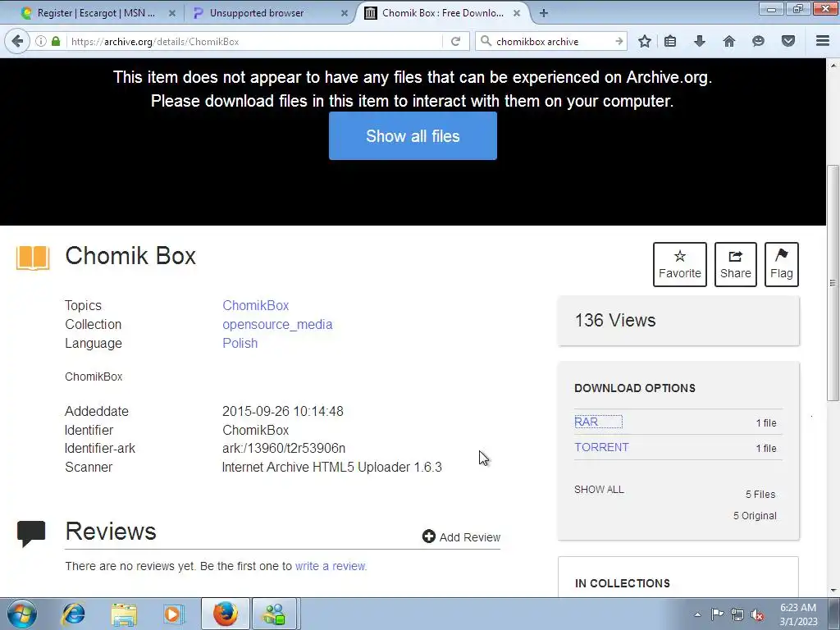This screenshot has width=840, height=630.
Task: Click the Action Center flag tray icon
Action: point(717,614)
